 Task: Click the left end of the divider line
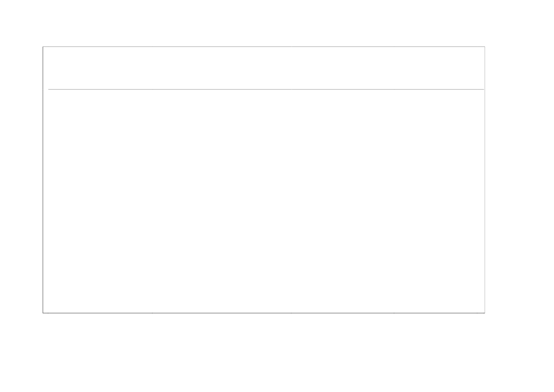point(49,90)
